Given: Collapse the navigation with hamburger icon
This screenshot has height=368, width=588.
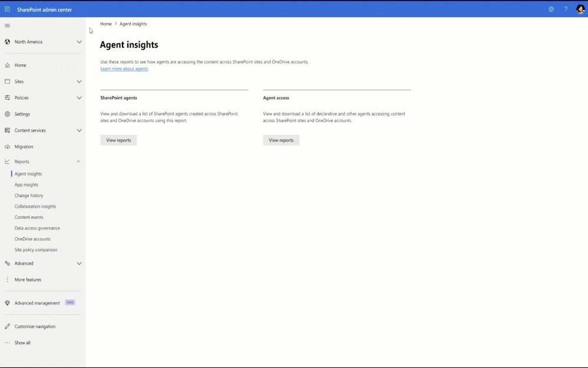Looking at the screenshot, I should (7, 25).
